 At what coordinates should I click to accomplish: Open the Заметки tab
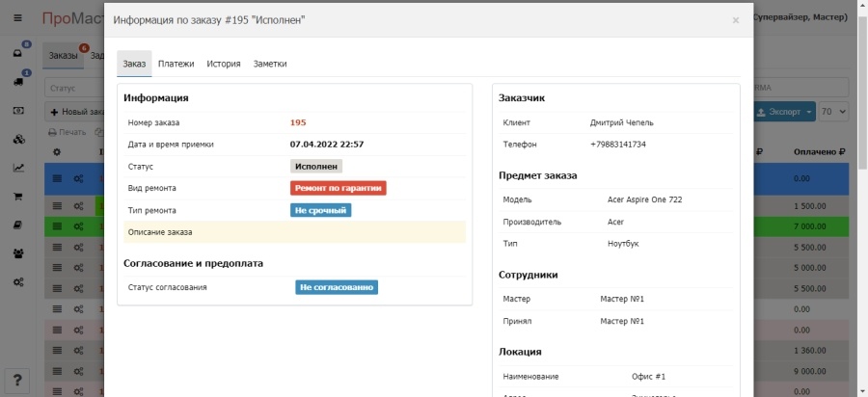tap(270, 64)
